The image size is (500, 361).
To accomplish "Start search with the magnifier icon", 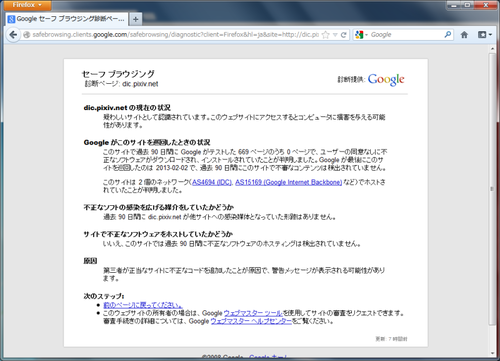I will tap(447, 34).
